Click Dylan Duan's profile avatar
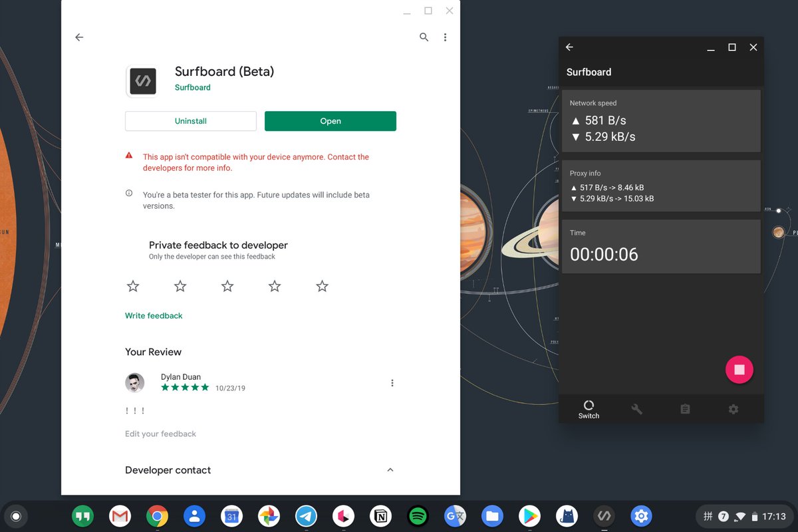The width and height of the screenshot is (798, 532). pyautogui.click(x=135, y=382)
